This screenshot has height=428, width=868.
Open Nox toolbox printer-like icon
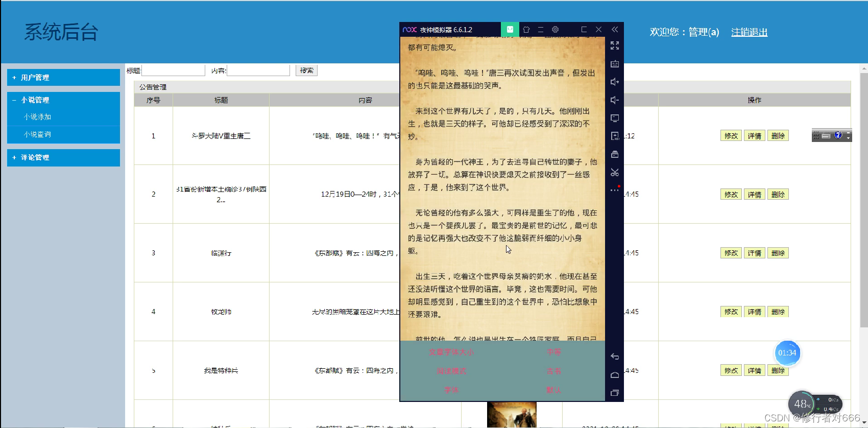coord(615,154)
